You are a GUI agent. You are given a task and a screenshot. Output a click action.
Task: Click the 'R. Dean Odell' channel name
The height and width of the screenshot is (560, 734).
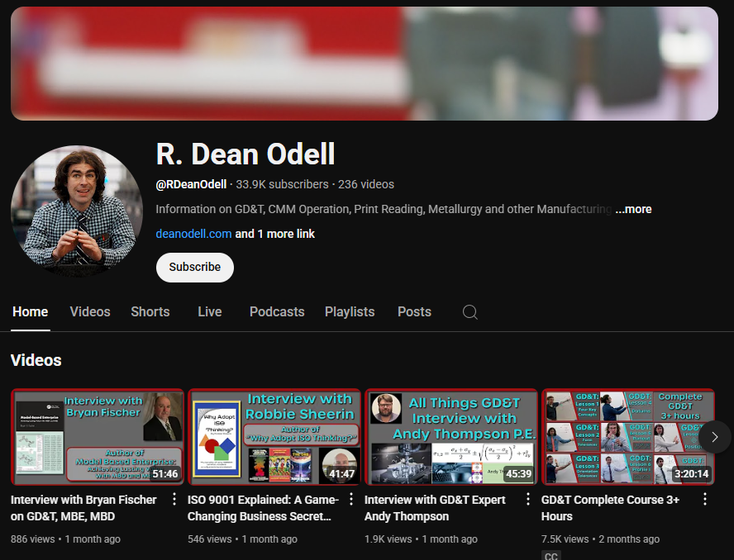[x=245, y=154]
